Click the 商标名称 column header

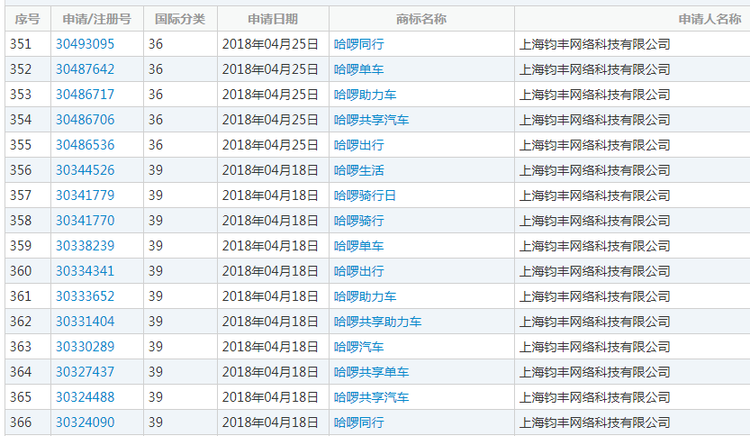(421, 19)
